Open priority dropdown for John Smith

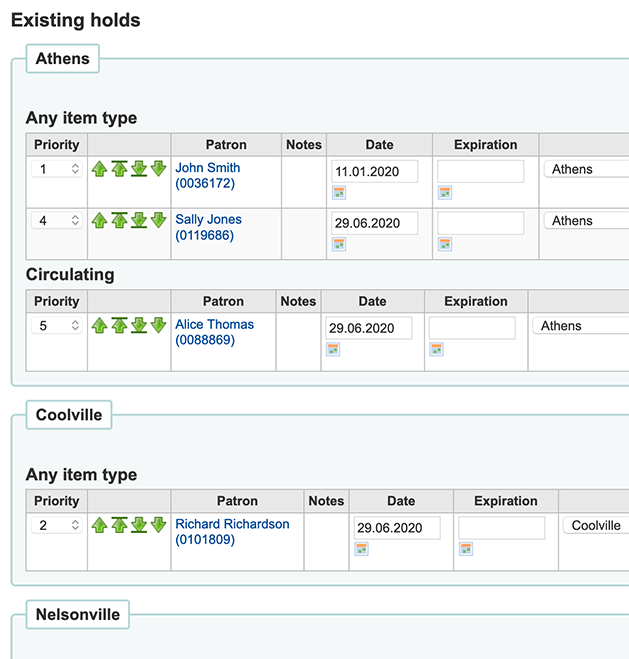57,169
